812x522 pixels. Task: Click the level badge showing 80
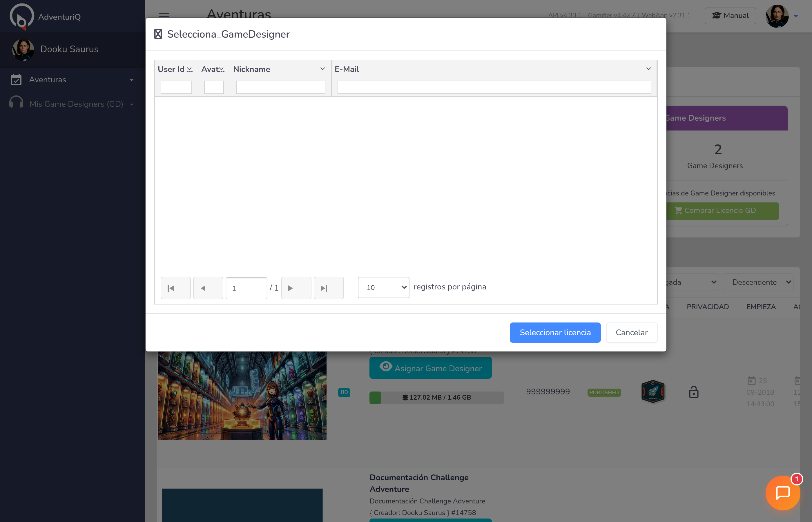344,392
